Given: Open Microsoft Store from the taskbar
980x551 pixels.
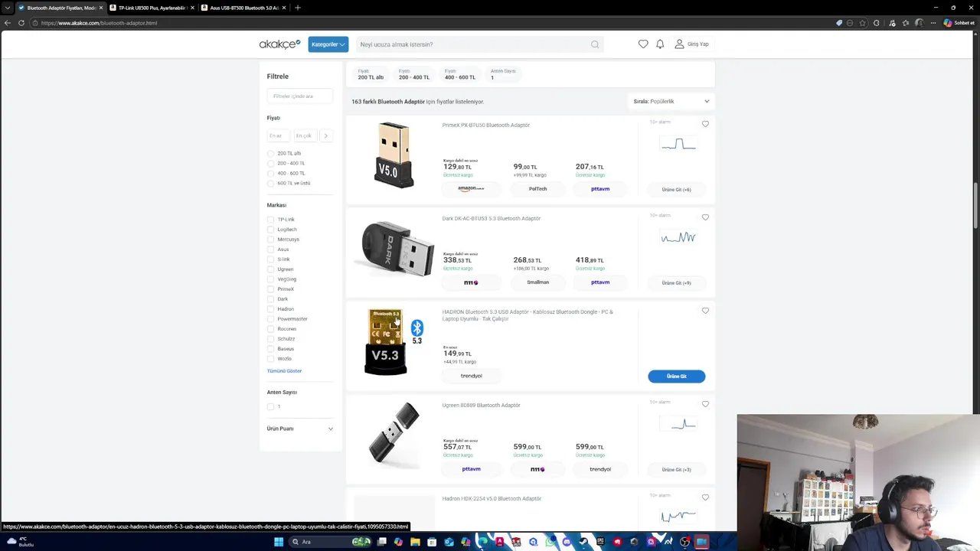Looking at the screenshot, I should [x=432, y=542].
